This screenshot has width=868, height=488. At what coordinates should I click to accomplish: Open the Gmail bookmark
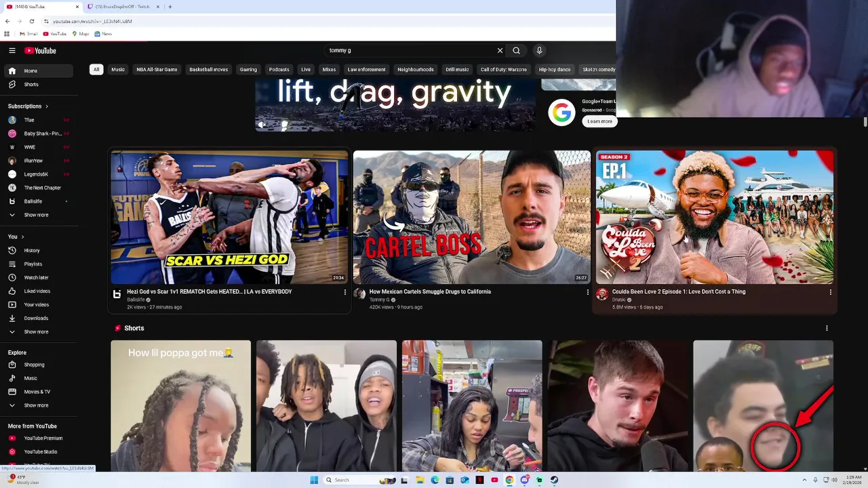pos(28,34)
